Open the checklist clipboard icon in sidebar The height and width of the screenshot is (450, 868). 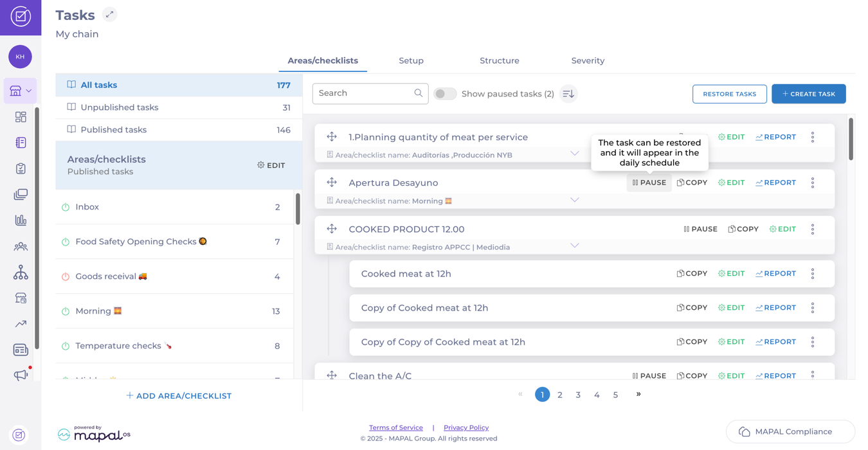[x=21, y=168]
